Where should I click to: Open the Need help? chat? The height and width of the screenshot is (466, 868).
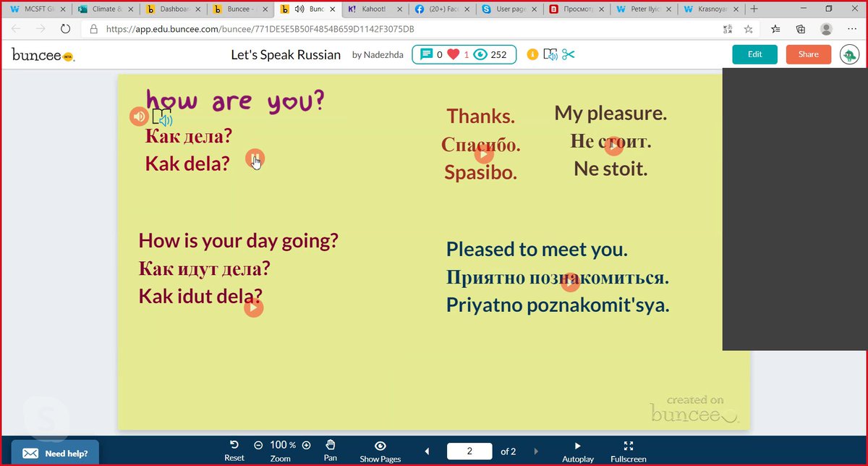pos(55,453)
